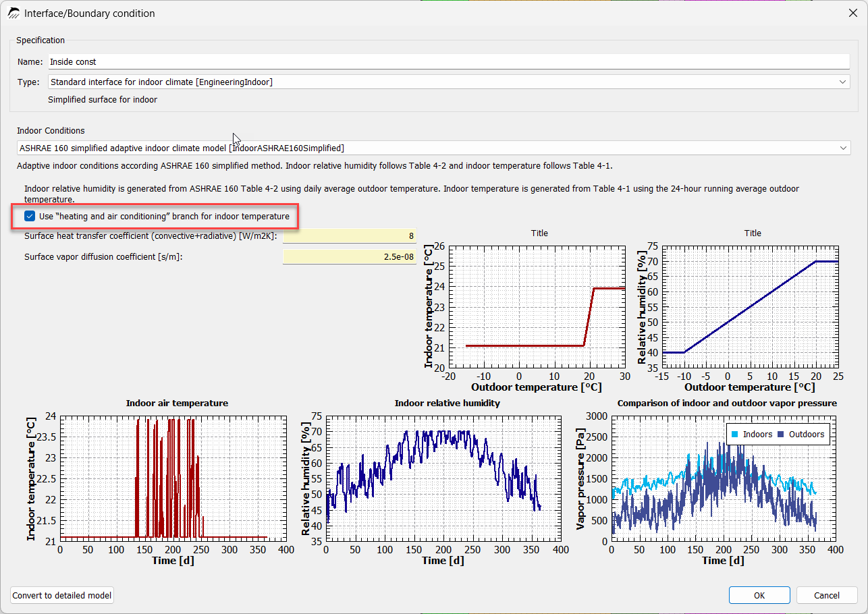
Task: Open the Indoor Conditions model dropdown
Action: (x=433, y=148)
